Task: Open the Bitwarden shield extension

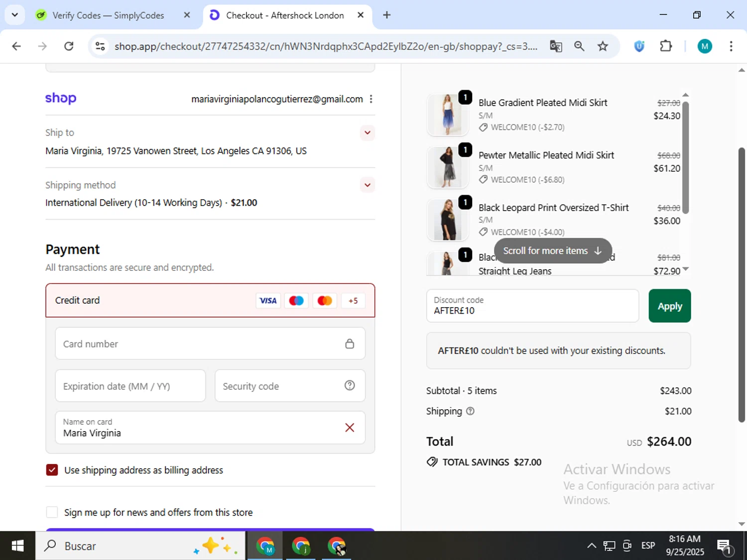Action: click(x=639, y=46)
